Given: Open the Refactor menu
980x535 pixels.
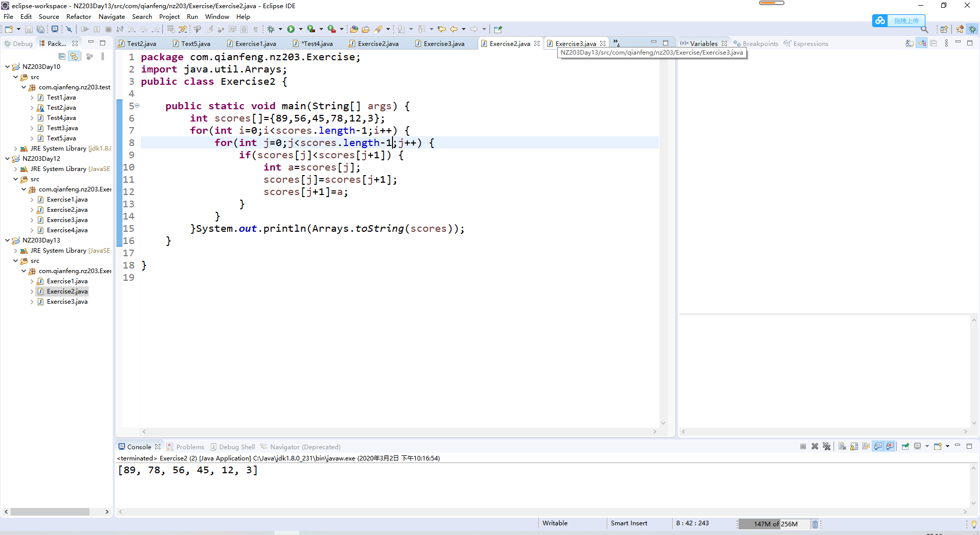Looking at the screenshot, I should tap(79, 16).
